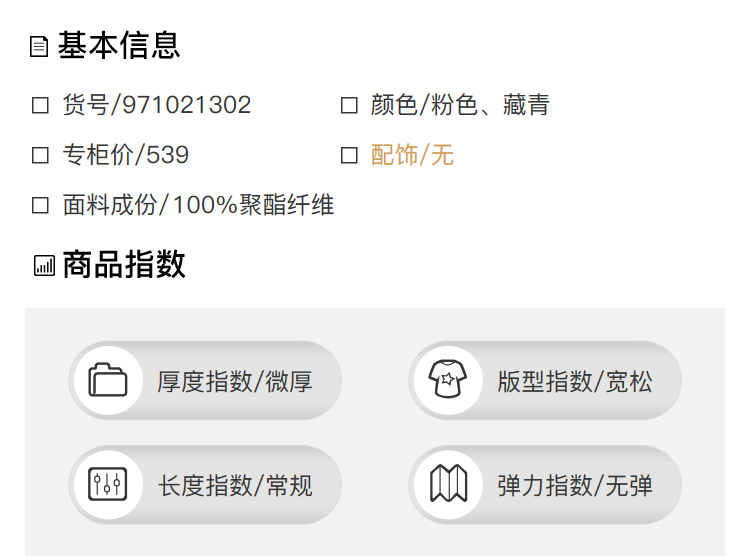Click the 面料成份/100%聚酯纤维 text
This screenshot has width=750, height=556.
tap(198, 206)
